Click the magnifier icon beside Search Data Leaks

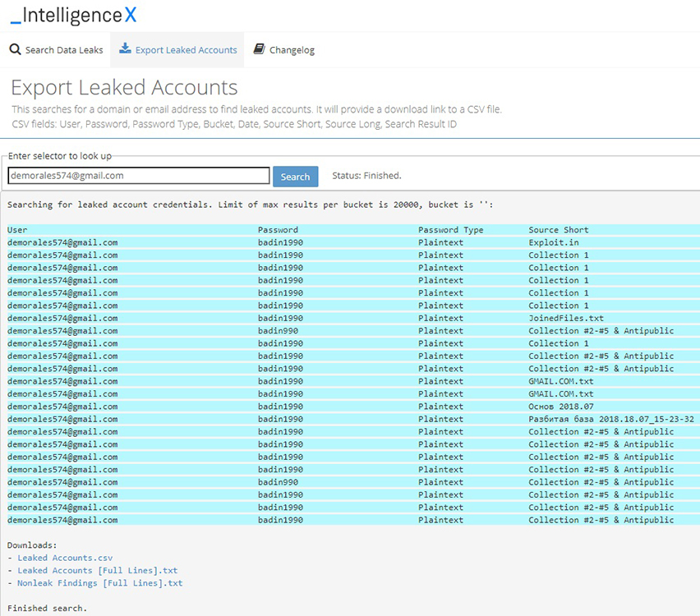[15, 50]
